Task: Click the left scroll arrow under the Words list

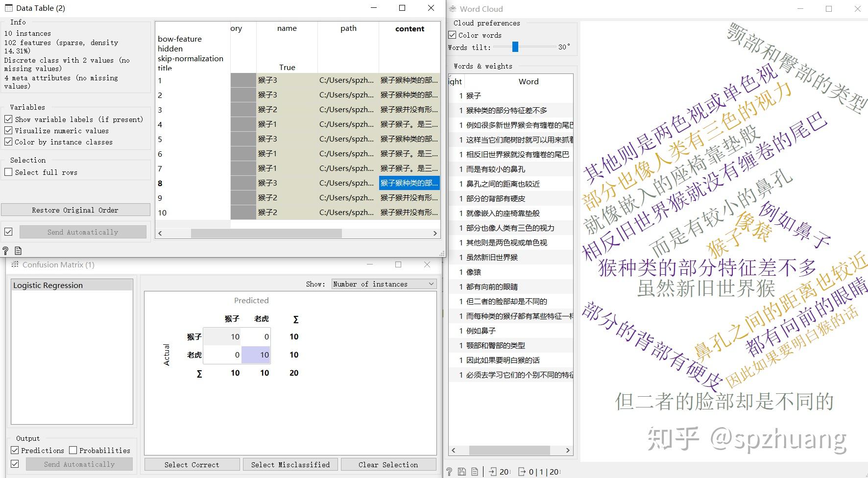Action: [x=454, y=450]
